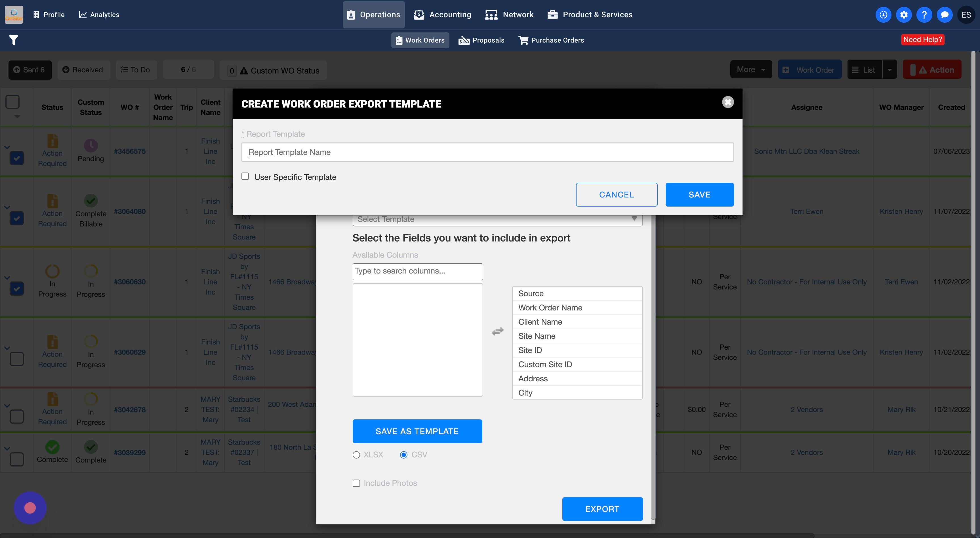Viewport: 980px width, 538px height.
Task: Click the swap columns arrows icon
Action: (x=497, y=331)
